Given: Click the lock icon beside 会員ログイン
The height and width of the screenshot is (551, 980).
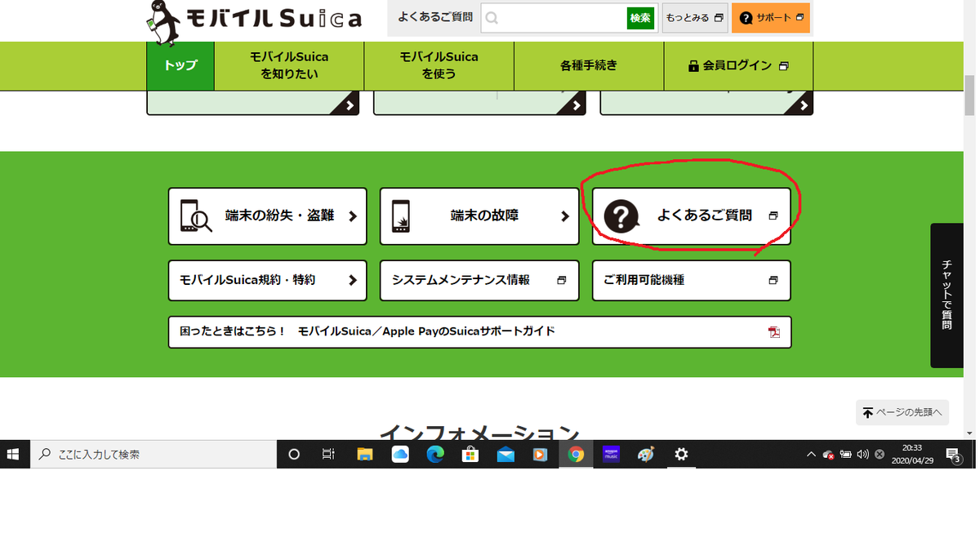Looking at the screenshot, I should (693, 66).
